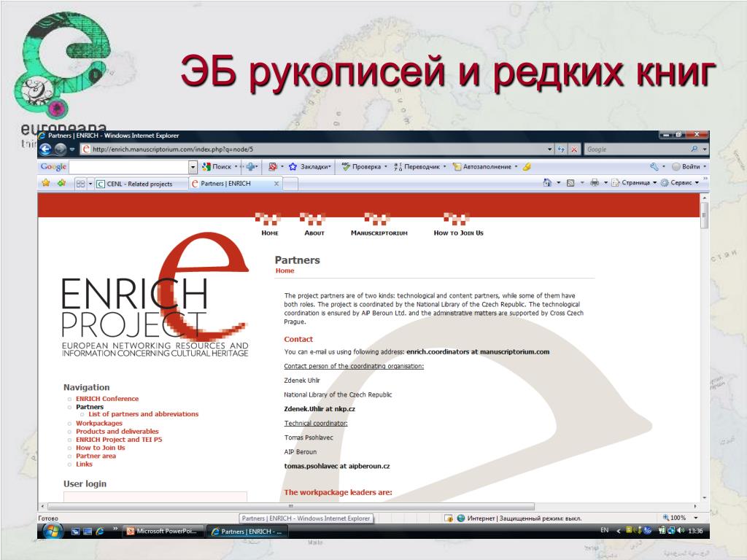Switch to the CENL - Related projects tab
747x560 pixels.
coord(141,184)
